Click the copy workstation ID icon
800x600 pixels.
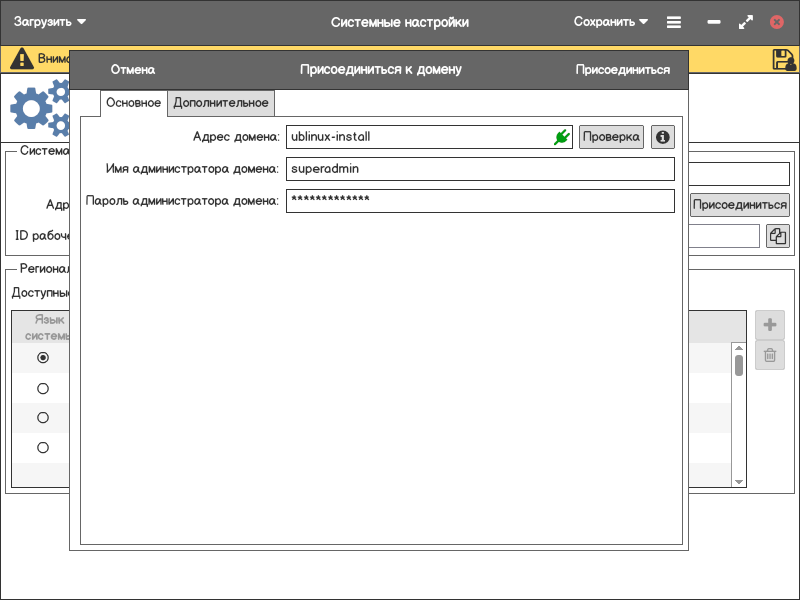click(x=777, y=236)
